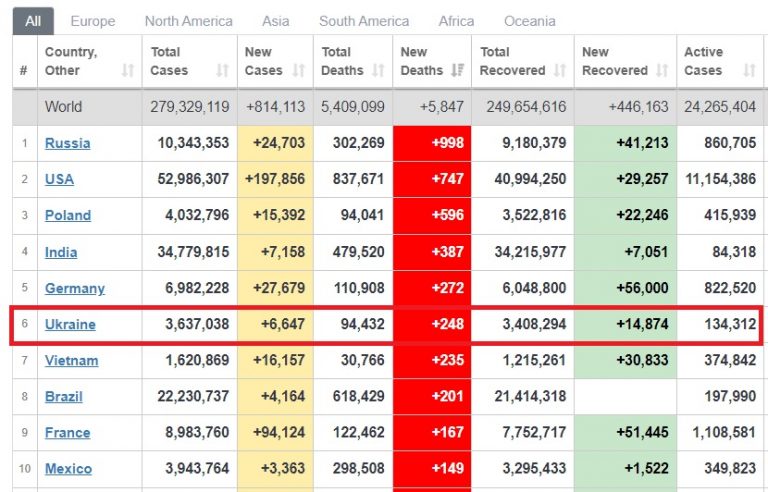Click World total cases 279,329,119
Screen dimensions: 768x492
[x=190, y=107]
